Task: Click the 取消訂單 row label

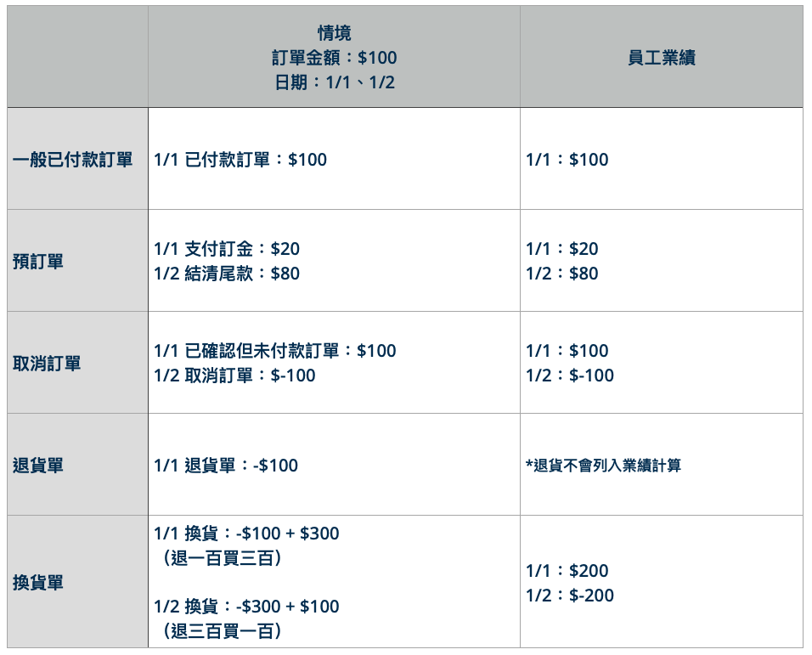Action: click(x=47, y=363)
